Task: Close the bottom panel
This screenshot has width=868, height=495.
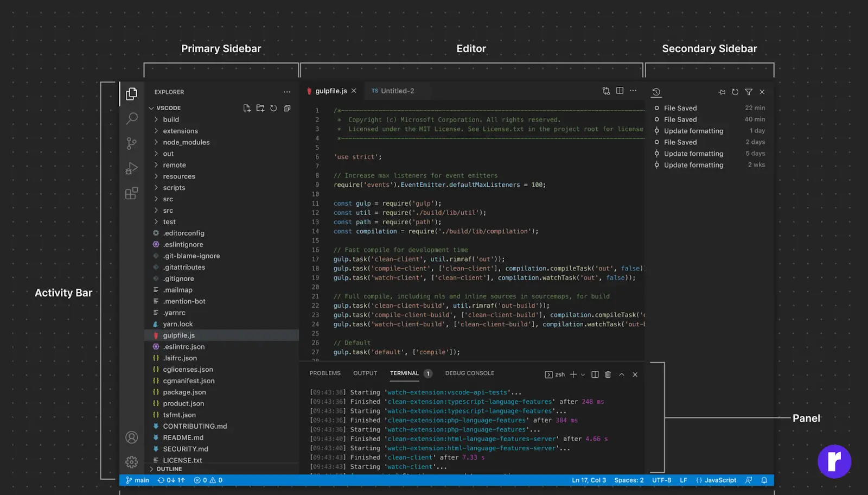Action: pos(635,375)
